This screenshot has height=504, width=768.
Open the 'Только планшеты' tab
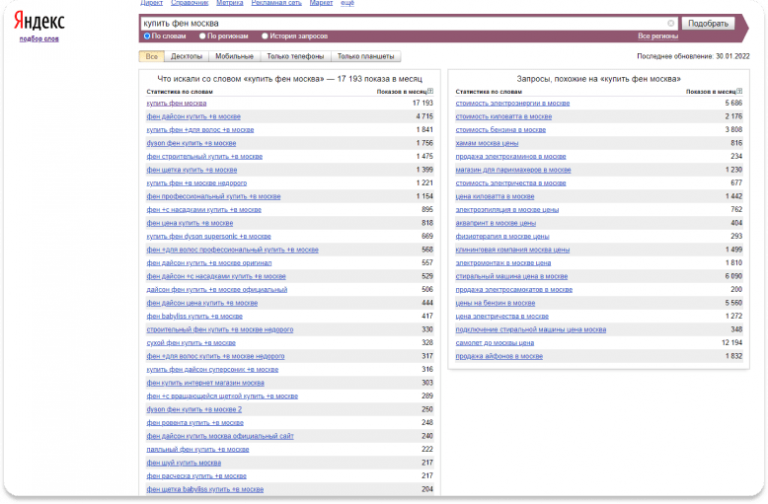[363, 57]
